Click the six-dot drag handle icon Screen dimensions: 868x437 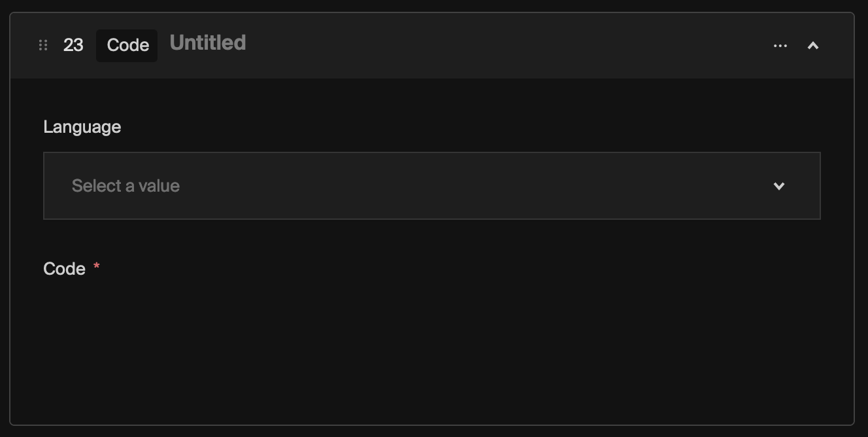tap(43, 45)
